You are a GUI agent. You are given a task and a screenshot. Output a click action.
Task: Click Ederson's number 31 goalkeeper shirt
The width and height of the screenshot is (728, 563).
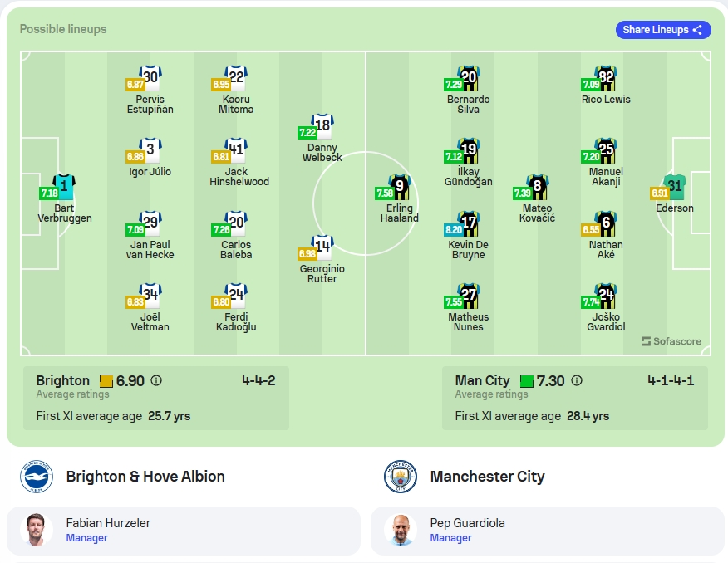pyautogui.click(x=674, y=187)
